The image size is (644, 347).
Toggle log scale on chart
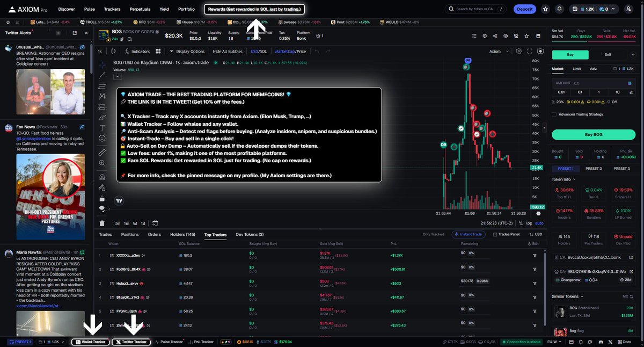(529, 223)
